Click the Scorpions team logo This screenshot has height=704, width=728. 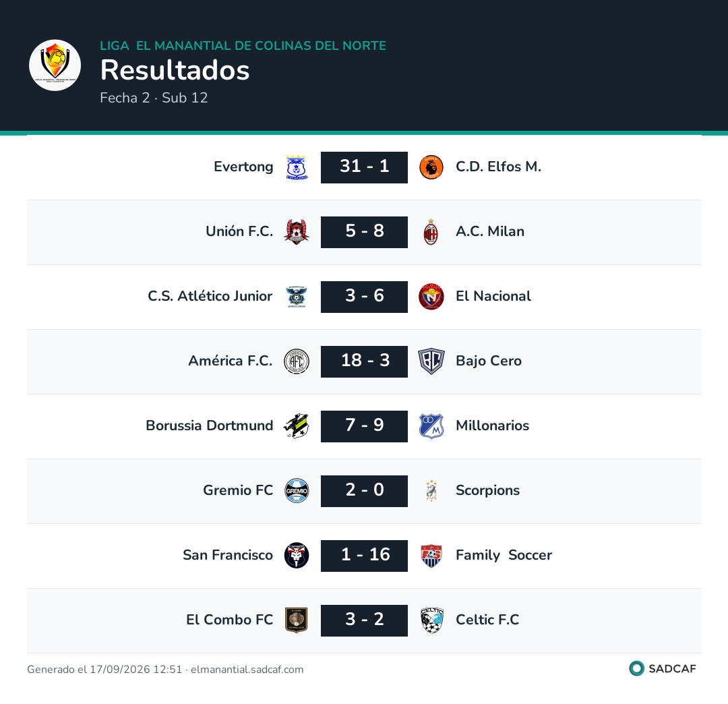pyautogui.click(x=431, y=491)
